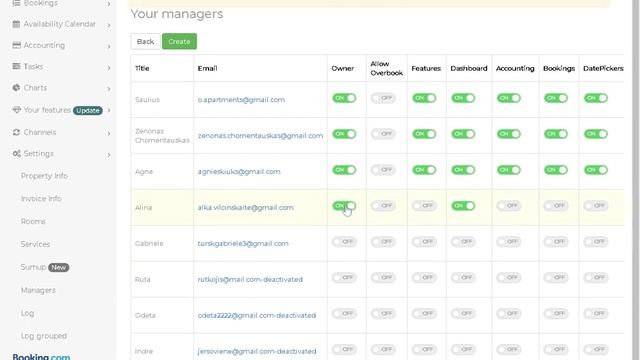Click the Email column header
The height and width of the screenshot is (360, 640).
[x=207, y=68]
